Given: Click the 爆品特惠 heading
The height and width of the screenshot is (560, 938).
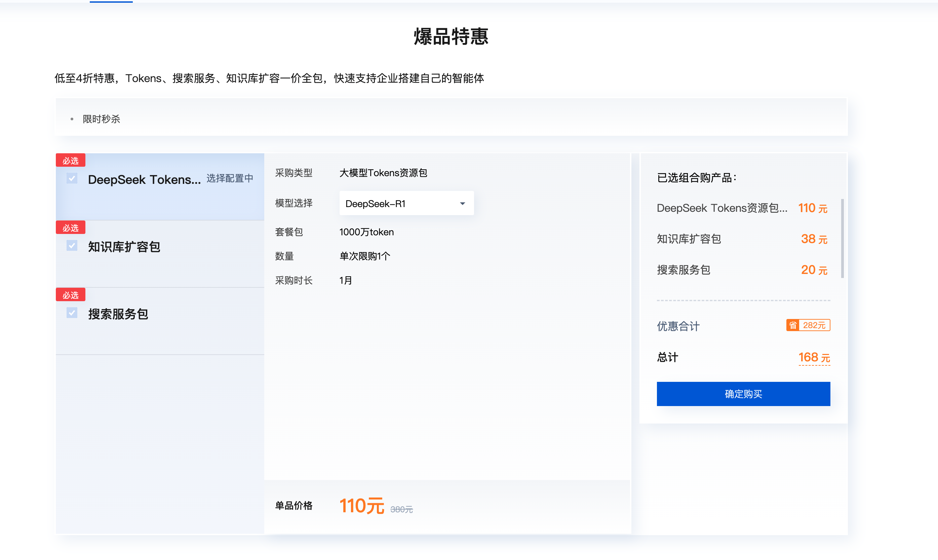Looking at the screenshot, I should click(451, 37).
